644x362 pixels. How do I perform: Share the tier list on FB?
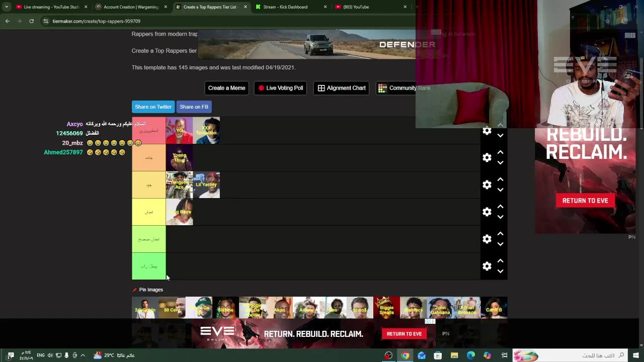[194, 107]
